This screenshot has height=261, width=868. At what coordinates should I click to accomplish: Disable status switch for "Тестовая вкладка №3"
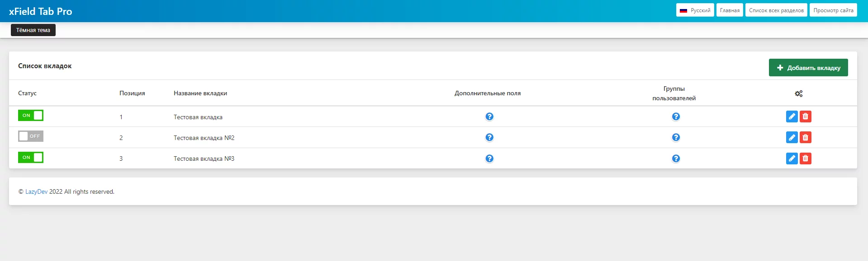[31, 158]
